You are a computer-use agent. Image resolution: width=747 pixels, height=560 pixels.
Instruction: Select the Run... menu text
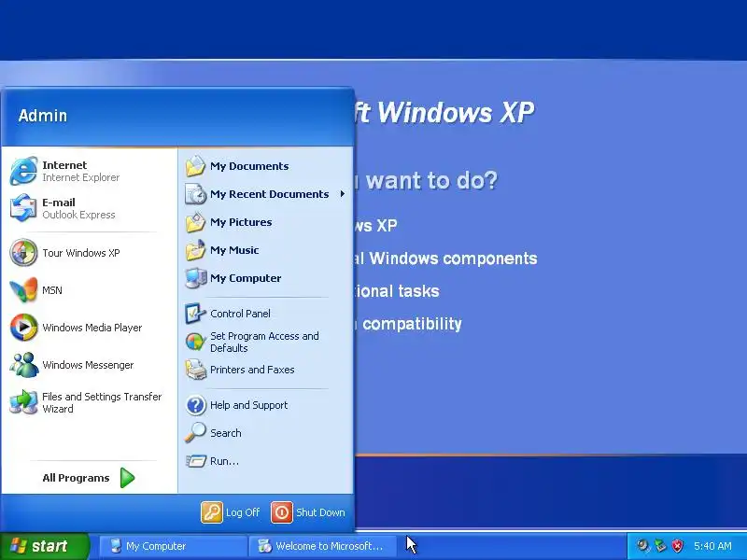[x=224, y=461]
